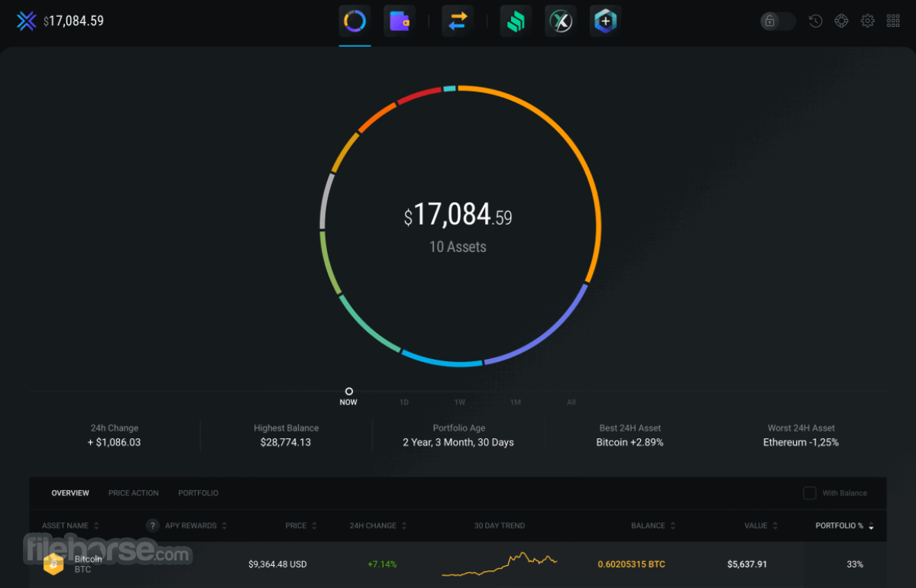The width and height of the screenshot is (916, 588).
Task: Open the Wallet section
Action: pos(400,21)
